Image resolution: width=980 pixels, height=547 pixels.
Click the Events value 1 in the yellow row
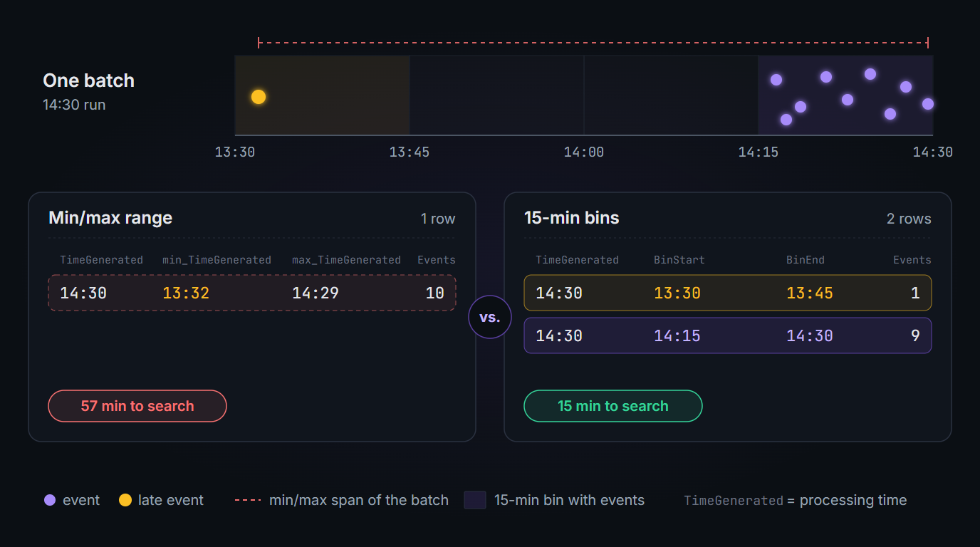pyautogui.click(x=915, y=293)
